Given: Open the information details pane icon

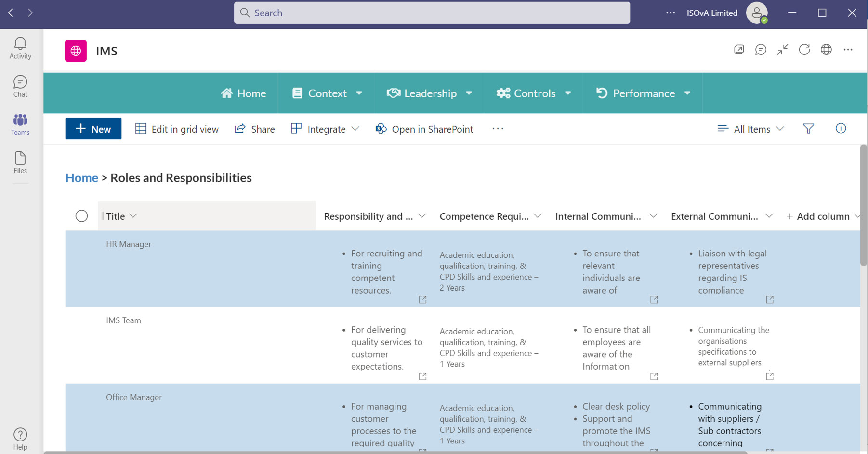Looking at the screenshot, I should coord(841,128).
